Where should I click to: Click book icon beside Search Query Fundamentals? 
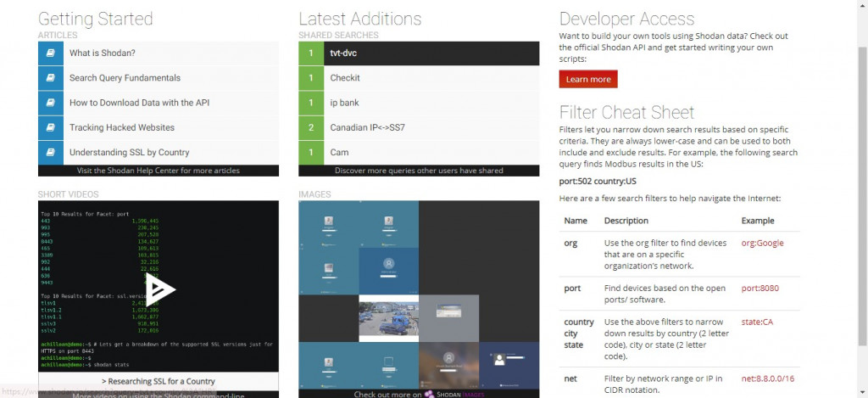[x=50, y=78]
